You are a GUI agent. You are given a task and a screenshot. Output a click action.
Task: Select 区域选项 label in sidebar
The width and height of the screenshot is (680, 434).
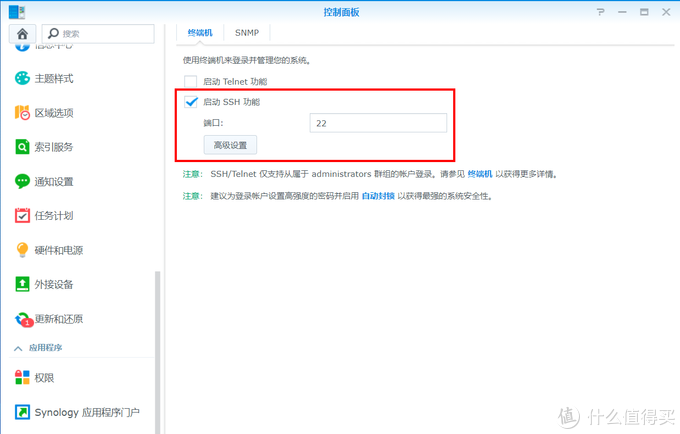[x=54, y=113]
